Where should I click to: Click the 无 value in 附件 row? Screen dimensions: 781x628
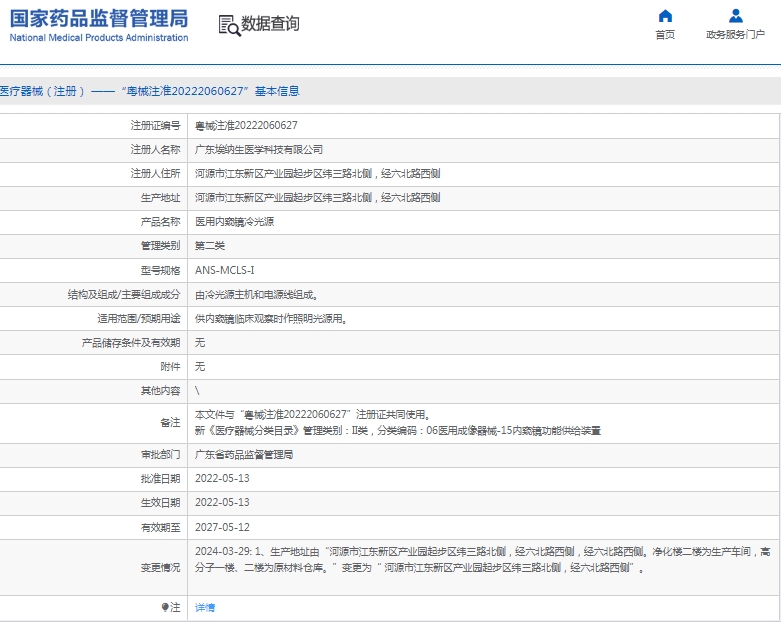click(x=200, y=367)
